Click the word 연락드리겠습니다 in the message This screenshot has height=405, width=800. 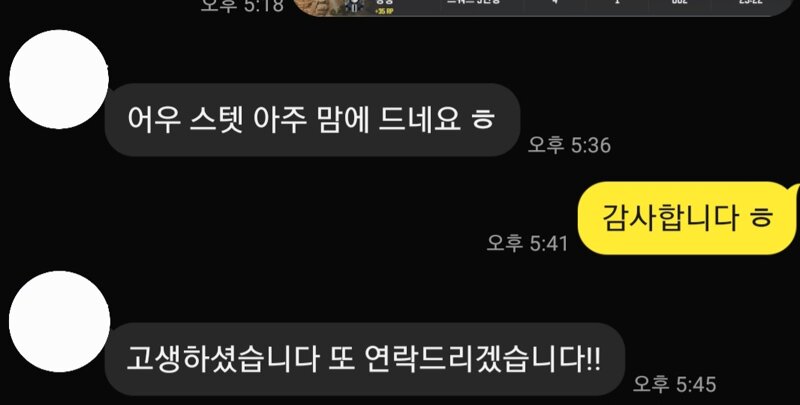click(475, 360)
